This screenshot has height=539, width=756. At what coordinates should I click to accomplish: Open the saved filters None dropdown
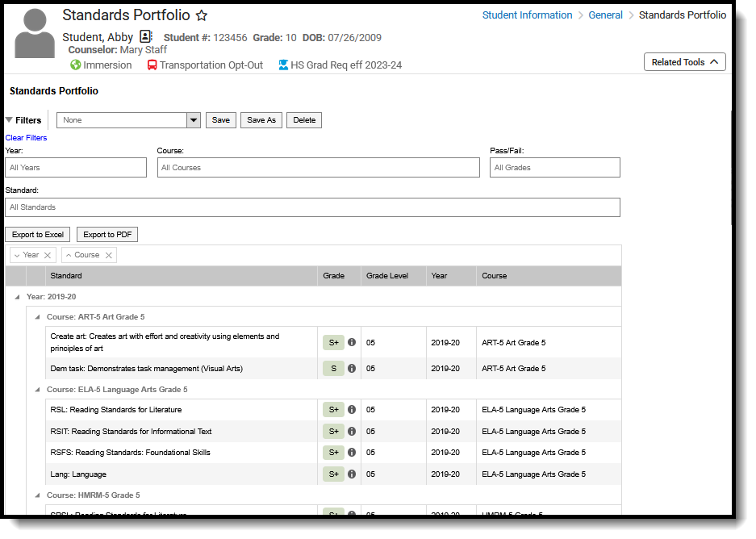click(x=193, y=119)
